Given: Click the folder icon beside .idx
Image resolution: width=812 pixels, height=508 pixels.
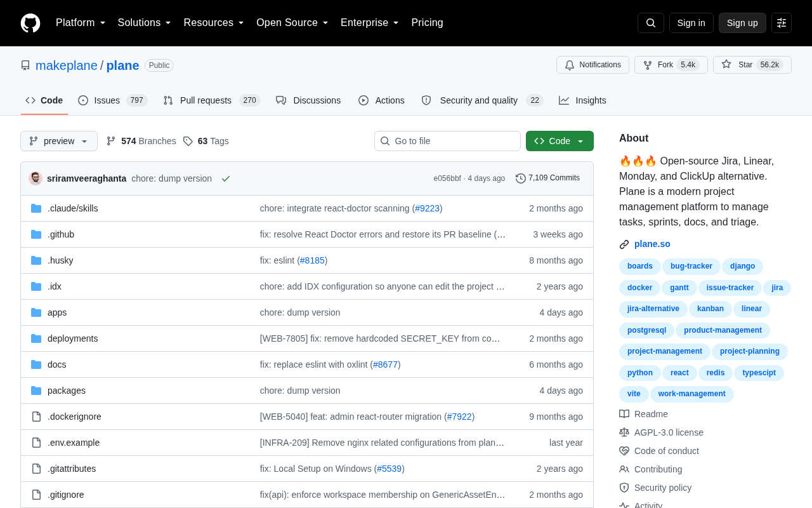Looking at the screenshot, I should (36, 286).
